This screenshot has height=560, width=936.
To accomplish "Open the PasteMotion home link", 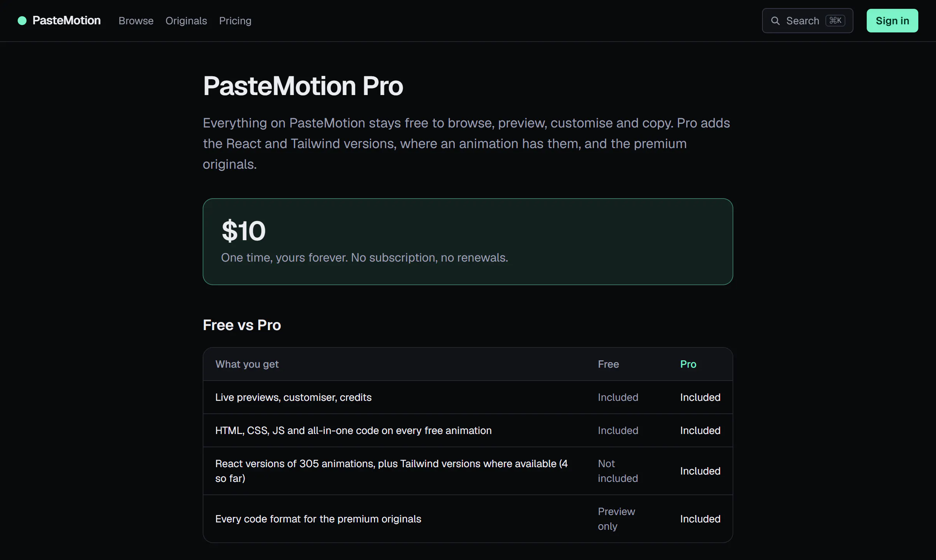I will [x=59, y=21].
